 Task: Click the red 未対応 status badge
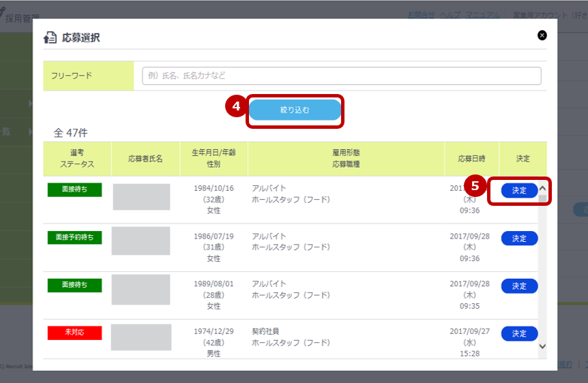point(74,333)
